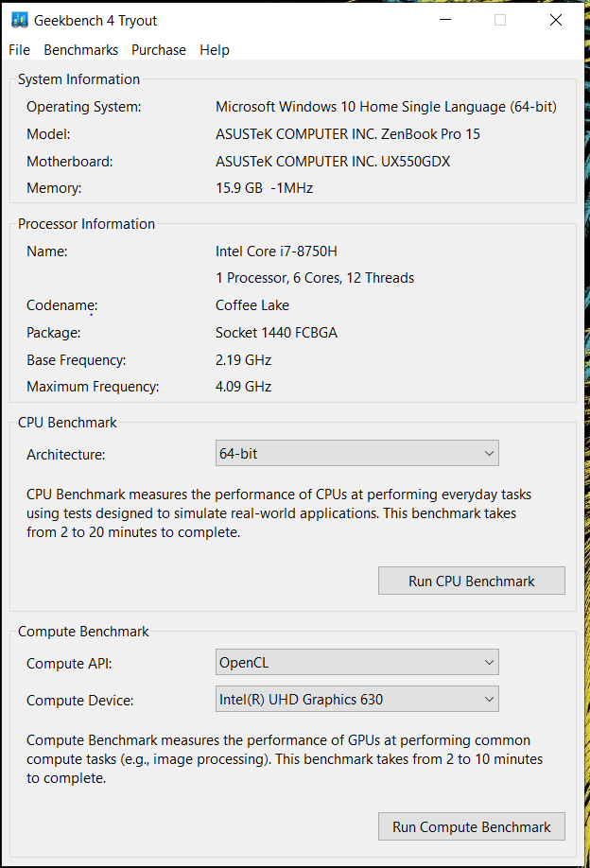This screenshot has height=868, width=590.
Task: Click the Microsoft Windows 10 operating system value
Action: [386, 107]
